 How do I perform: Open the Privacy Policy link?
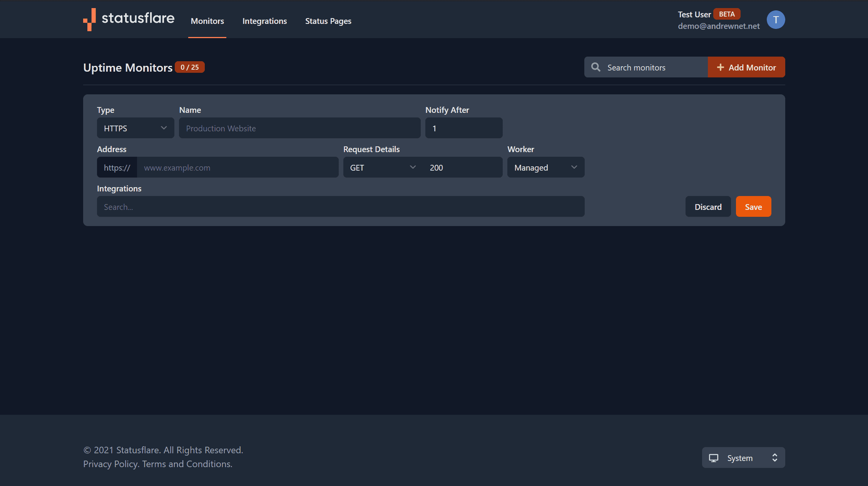[x=110, y=464]
